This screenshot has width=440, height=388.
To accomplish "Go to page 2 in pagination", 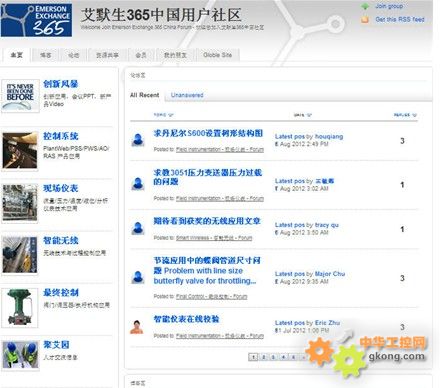I will pos(263,357).
